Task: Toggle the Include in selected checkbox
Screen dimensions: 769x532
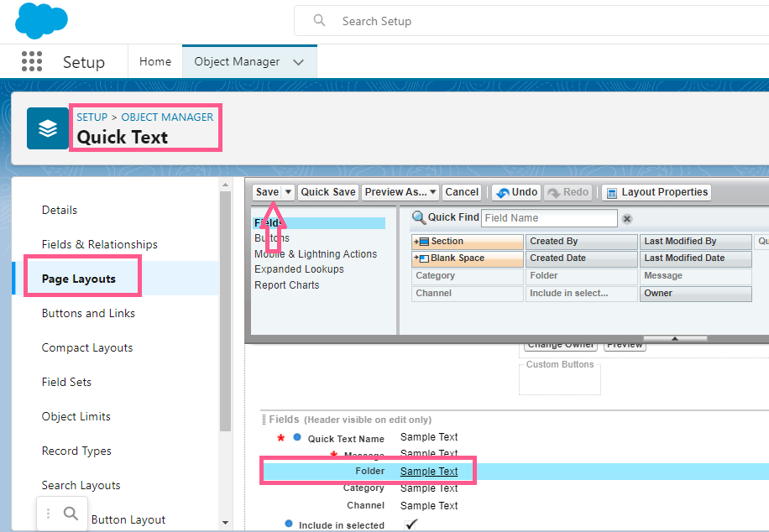Action: (411, 524)
